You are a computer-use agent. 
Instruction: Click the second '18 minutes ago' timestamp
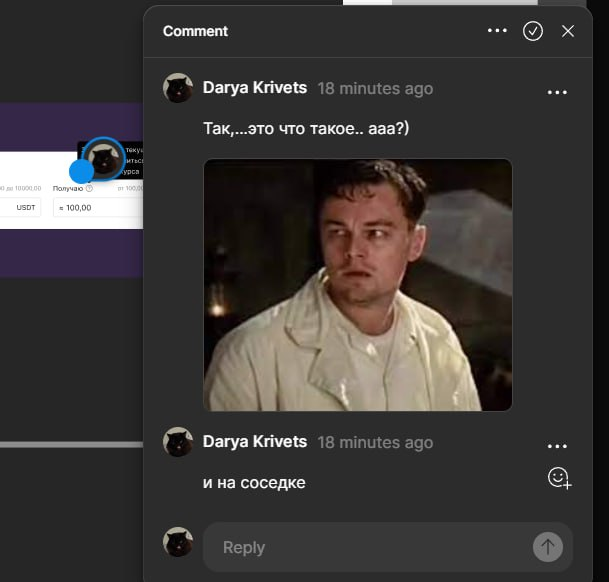[375, 443]
